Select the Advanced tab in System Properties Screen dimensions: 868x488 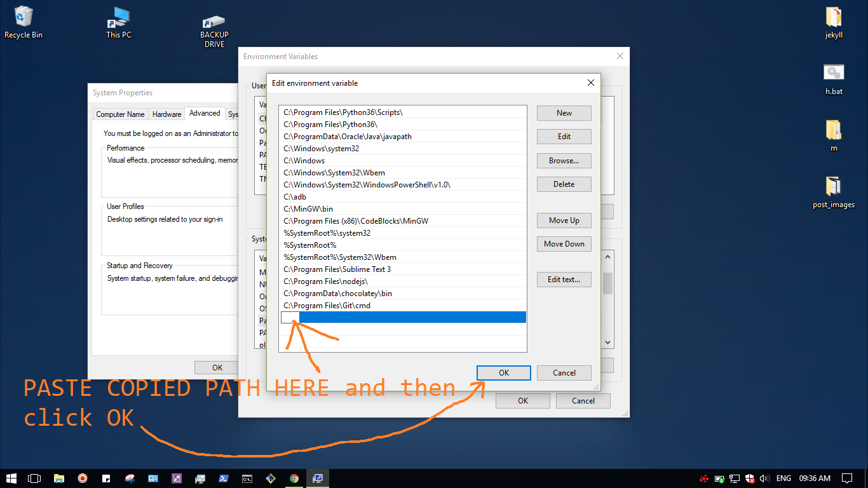pos(205,113)
